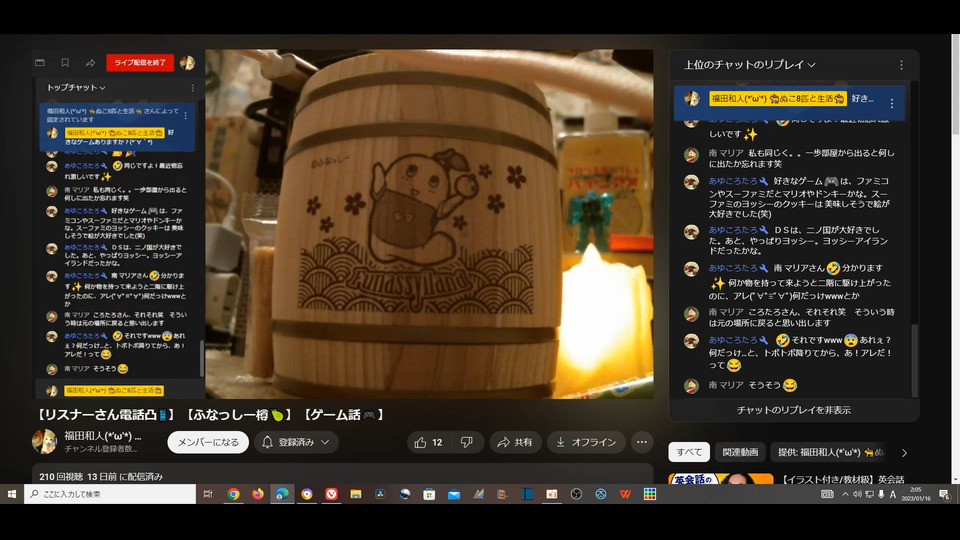The image size is (960, 540).
Task: Open File Explorer from the taskbar
Action: pyautogui.click(x=356, y=494)
